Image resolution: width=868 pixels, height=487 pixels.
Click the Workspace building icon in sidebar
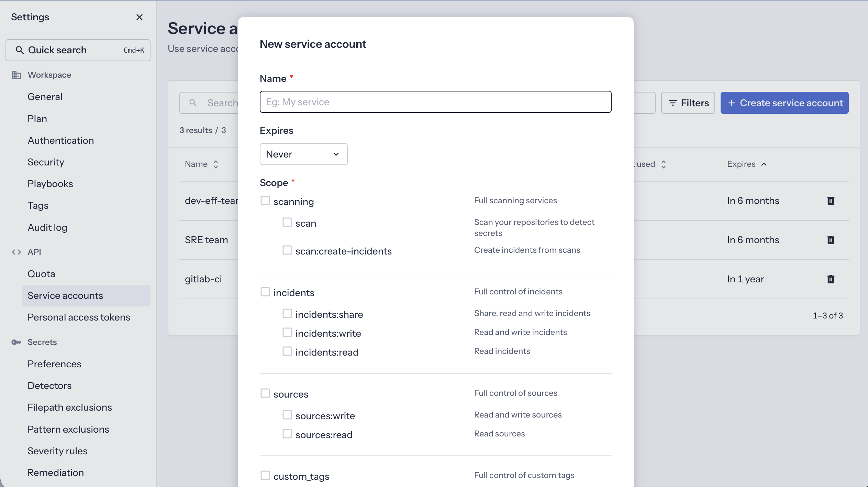tap(17, 75)
